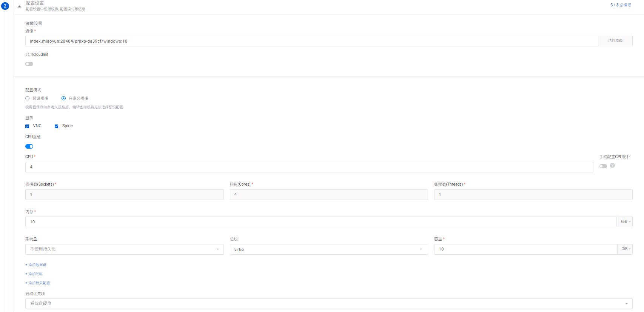This screenshot has width=644, height=312.
Task: Open the memory GiB unit dropdown
Action: (624, 222)
